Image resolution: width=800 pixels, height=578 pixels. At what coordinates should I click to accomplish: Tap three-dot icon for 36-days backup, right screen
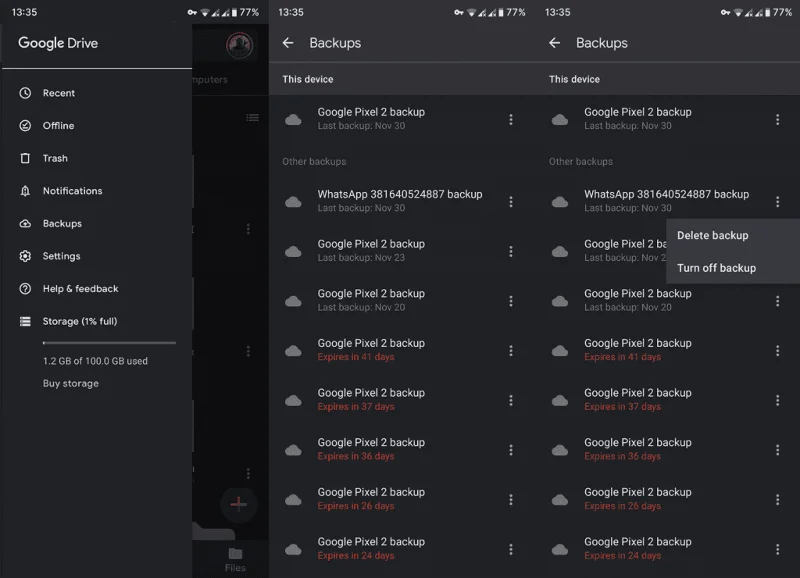778,450
